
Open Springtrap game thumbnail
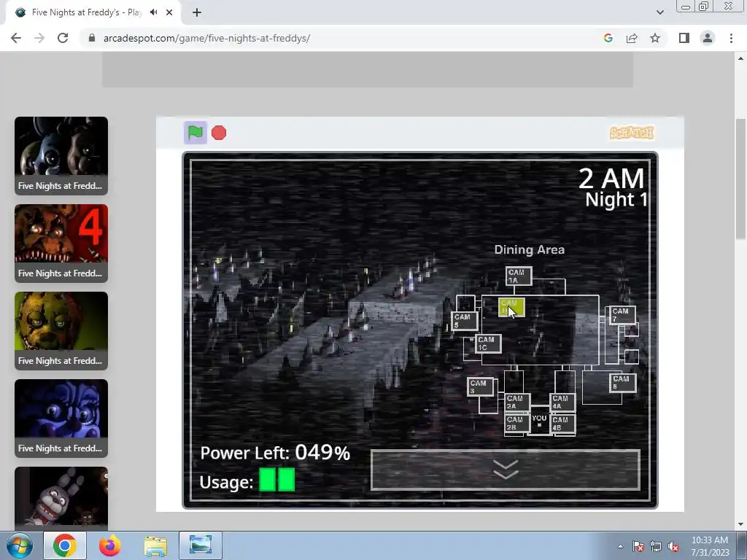61,331
